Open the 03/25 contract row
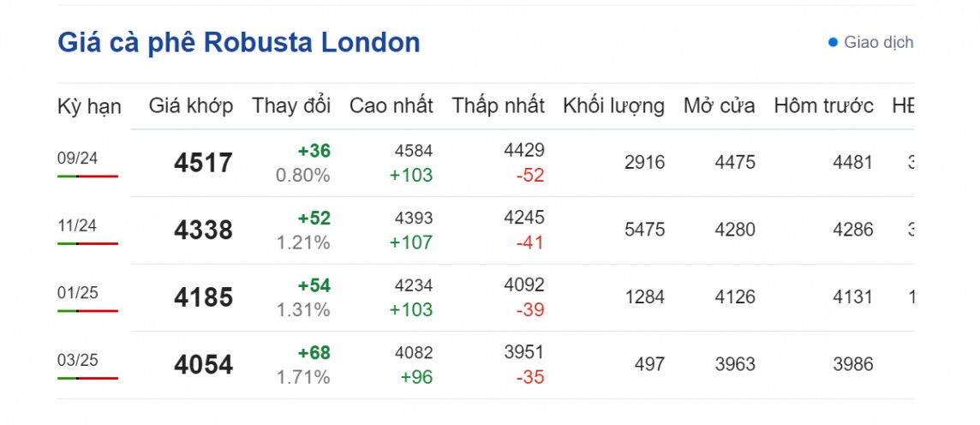Viewport: 980px width, 425px height. (x=77, y=360)
